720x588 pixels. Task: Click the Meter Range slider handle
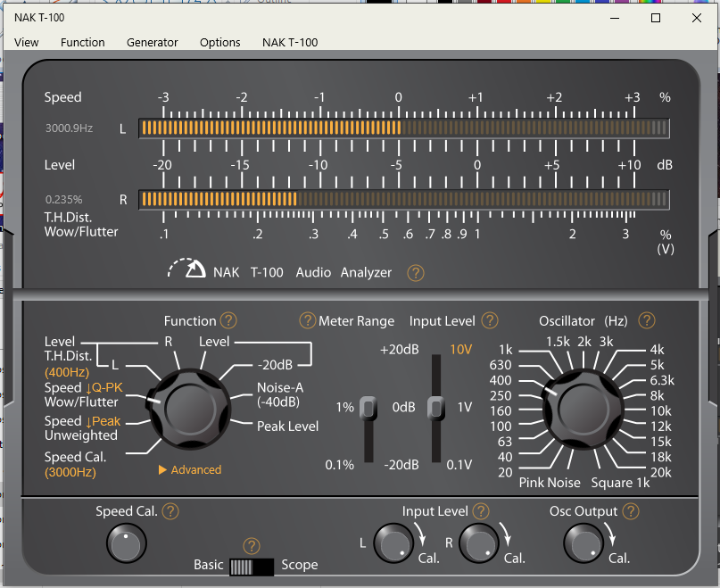click(368, 408)
